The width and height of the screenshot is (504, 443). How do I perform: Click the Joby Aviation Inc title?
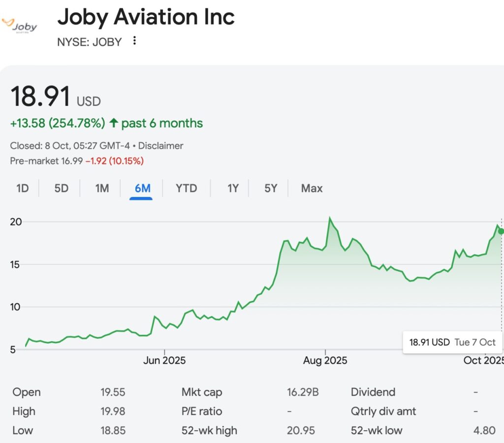[x=146, y=17]
